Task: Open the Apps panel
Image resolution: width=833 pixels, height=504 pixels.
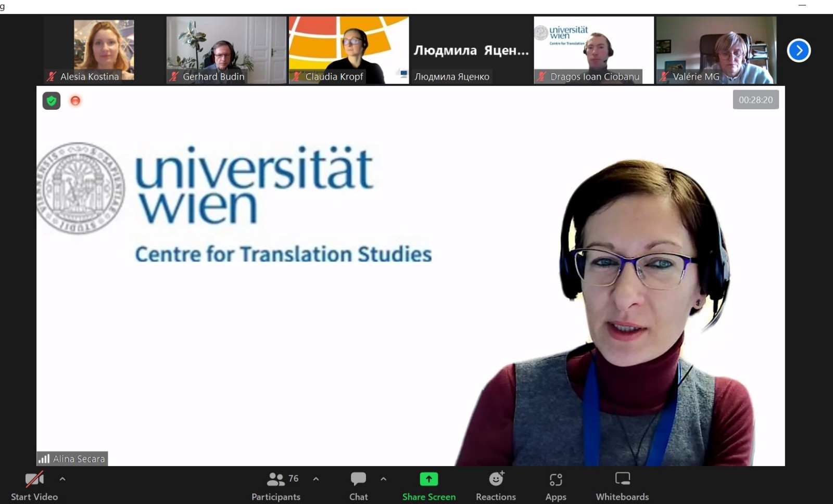Action: [x=556, y=487]
